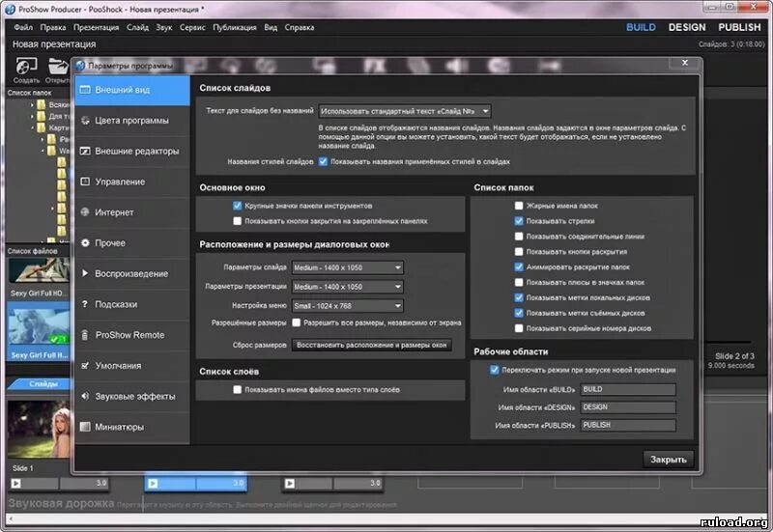Click the Умолчания checkmark icon
The image size is (773, 532).
[x=85, y=366]
